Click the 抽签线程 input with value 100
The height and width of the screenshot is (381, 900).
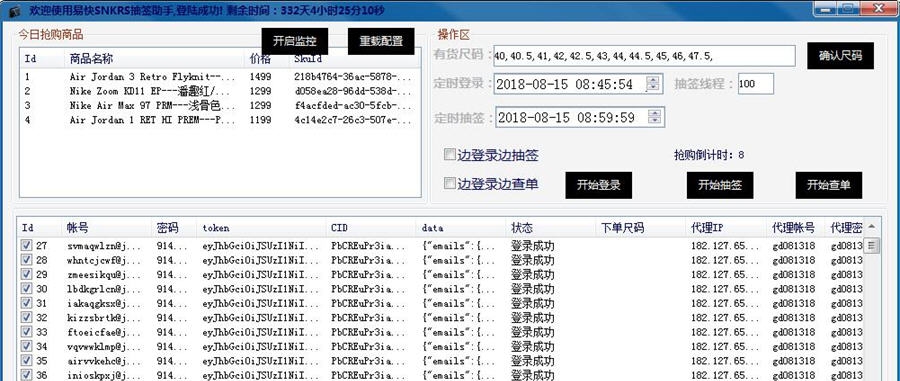click(x=755, y=84)
